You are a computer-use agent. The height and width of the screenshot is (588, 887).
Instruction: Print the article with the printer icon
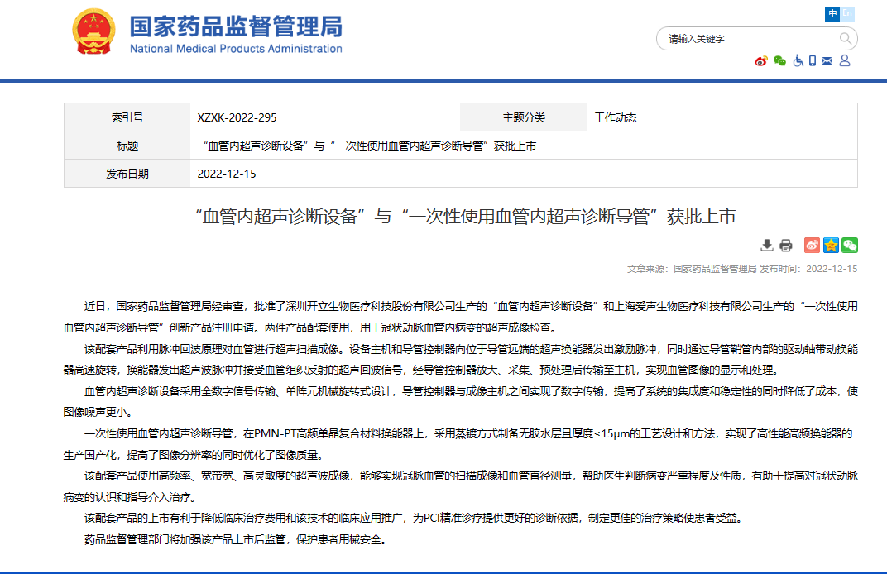pos(786,245)
